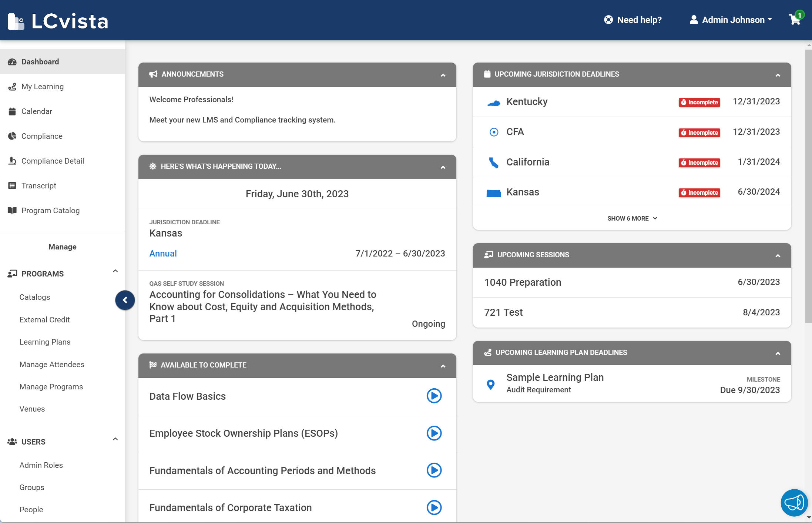
Task: Click the What's Happening Today sun icon
Action: coord(152,166)
